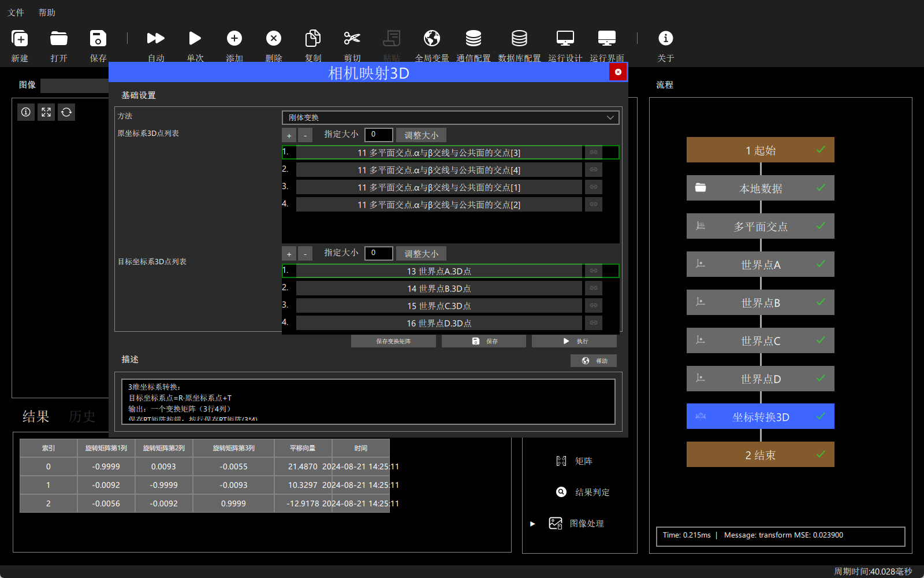Click the 剪切 (Cut) scissors icon
The height and width of the screenshot is (578, 924).
(352, 39)
